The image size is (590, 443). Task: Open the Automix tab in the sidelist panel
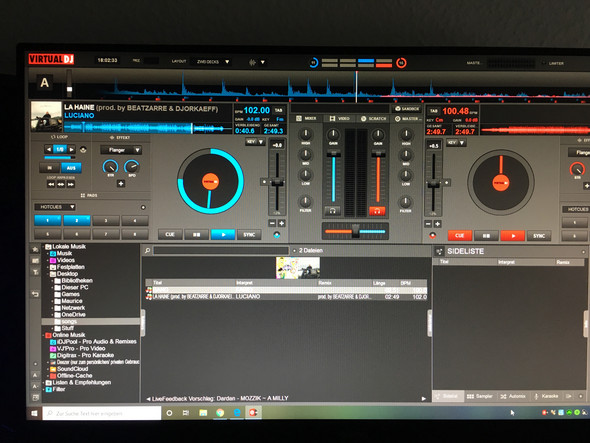click(x=512, y=396)
